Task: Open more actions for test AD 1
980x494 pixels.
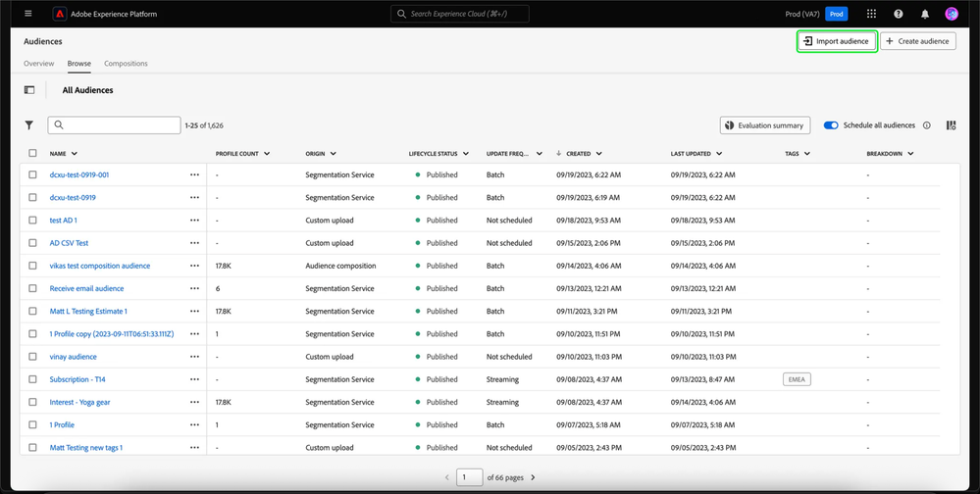Action: pos(194,221)
